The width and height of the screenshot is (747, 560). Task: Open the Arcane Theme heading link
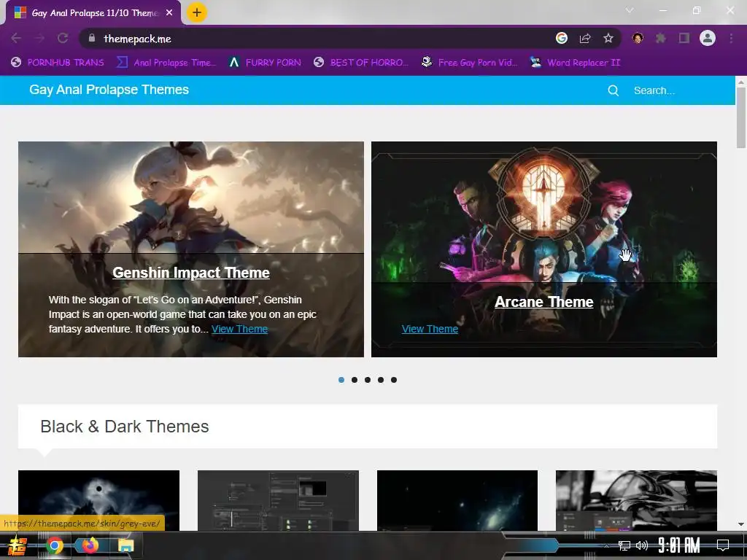click(544, 302)
